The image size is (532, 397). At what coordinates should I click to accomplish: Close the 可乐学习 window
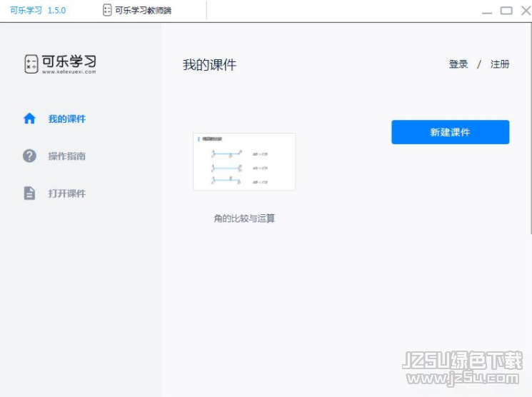point(526,11)
